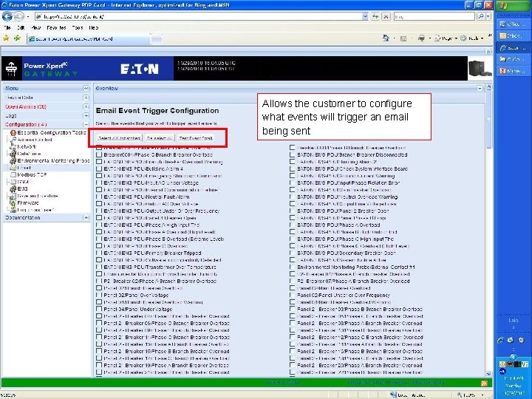The height and width of the screenshot is (399, 532).
Task: Click the Test Event Email button
Action: pyautogui.click(x=196, y=138)
